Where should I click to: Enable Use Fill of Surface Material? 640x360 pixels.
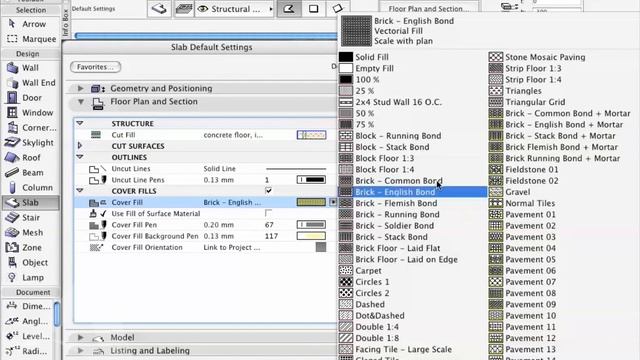[x=268, y=213]
